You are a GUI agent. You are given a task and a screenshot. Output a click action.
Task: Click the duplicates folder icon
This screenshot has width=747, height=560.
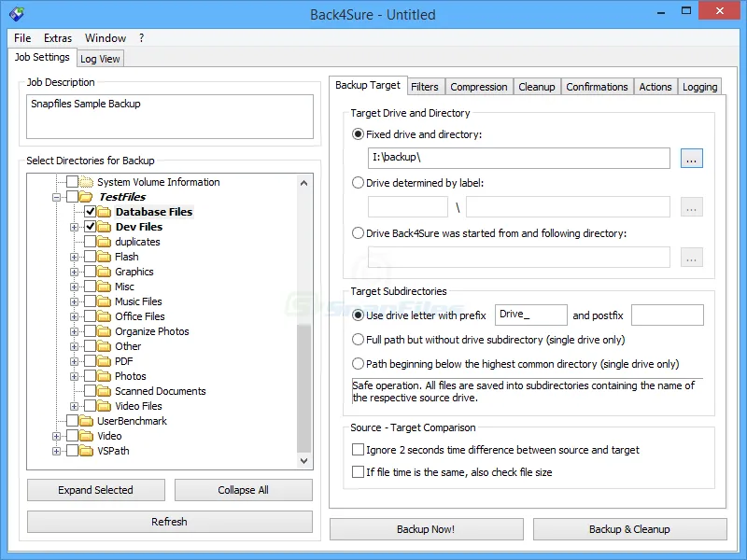(x=104, y=242)
